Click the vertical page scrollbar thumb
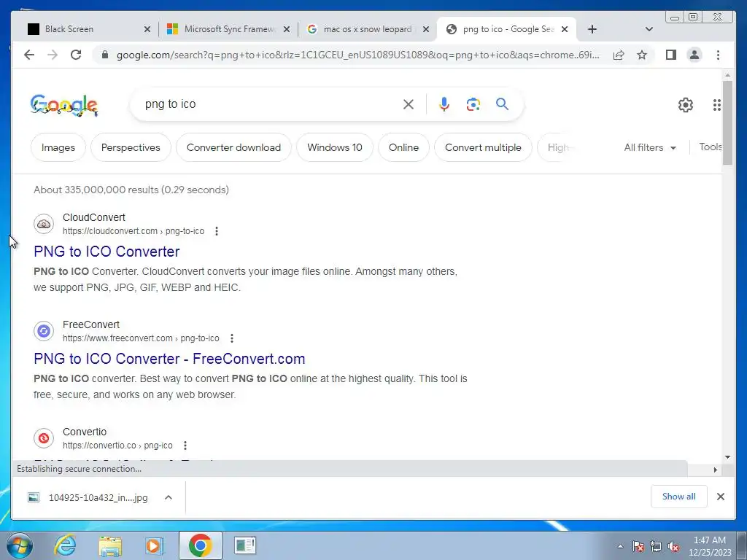Viewport: 747px width, 560px height. click(727, 122)
